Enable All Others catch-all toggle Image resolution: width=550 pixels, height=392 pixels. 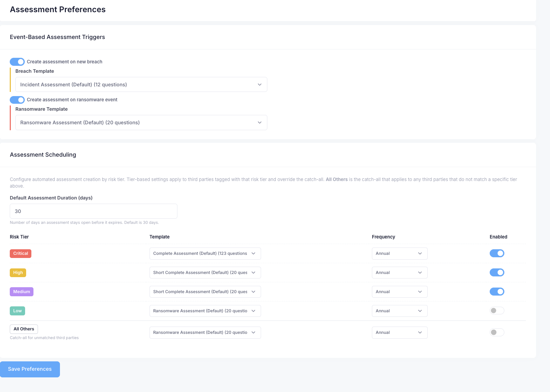[497, 332]
